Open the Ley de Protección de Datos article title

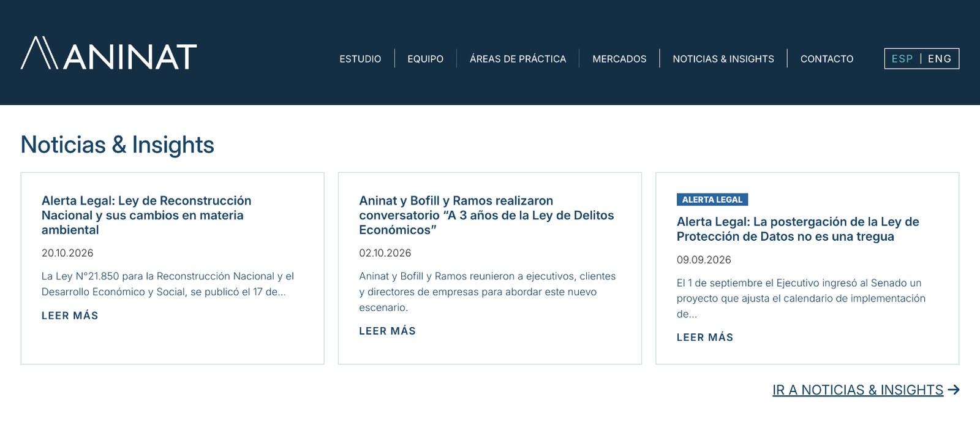click(797, 229)
